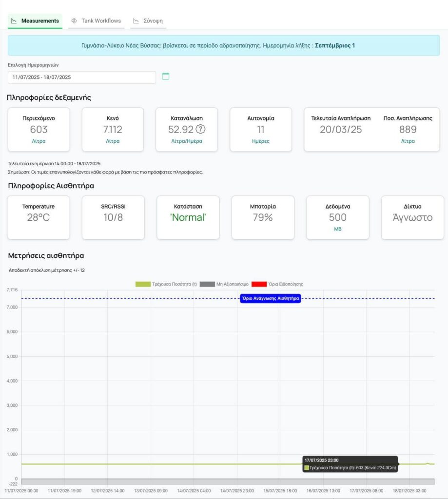The width and height of the screenshot is (448, 499).
Task: Switch to the Tank Workflows tab
Action: 101,21
